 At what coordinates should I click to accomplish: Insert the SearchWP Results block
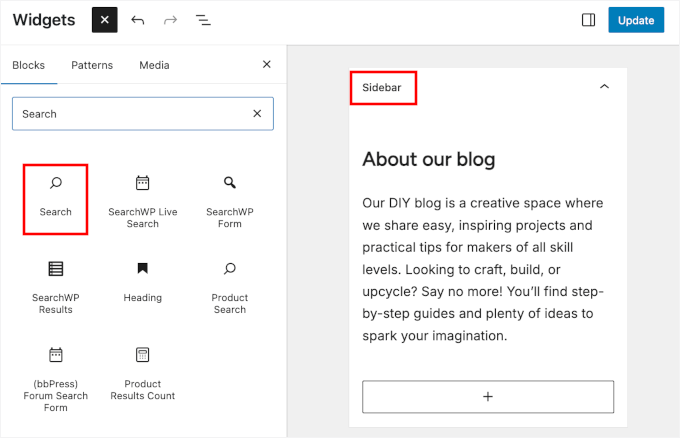[x=56, y=285]
